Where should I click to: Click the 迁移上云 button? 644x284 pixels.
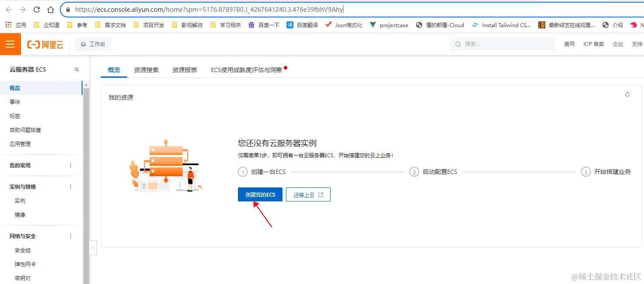click(308, 194)
